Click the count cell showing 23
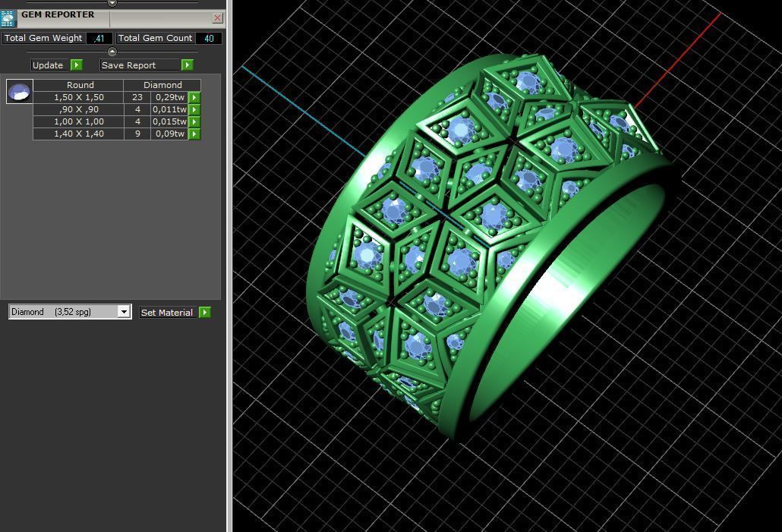Viewport: 782px width, 532px height. click(x=137, y=97)
